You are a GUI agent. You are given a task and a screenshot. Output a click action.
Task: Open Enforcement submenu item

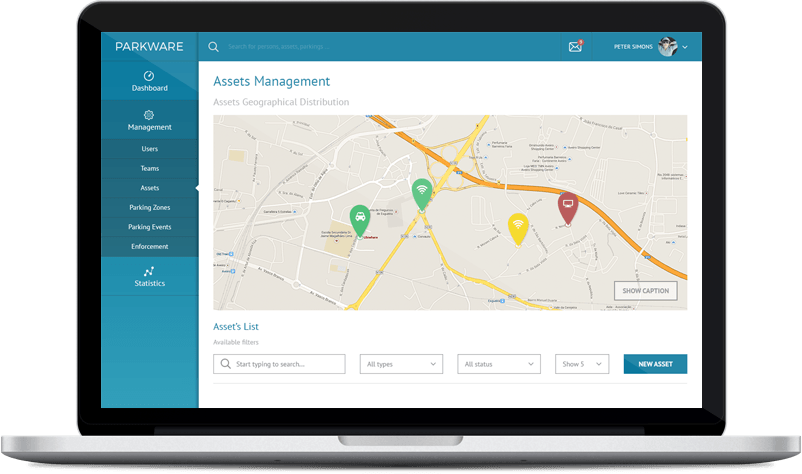(x=149, y=246)
